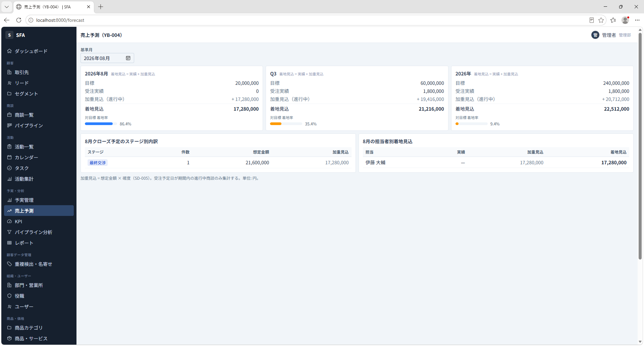Image resolution: width=644 pixels, height=346 pixels.
Task: Click the 2026年 9.4% progress bar
Action: point(471,124)
